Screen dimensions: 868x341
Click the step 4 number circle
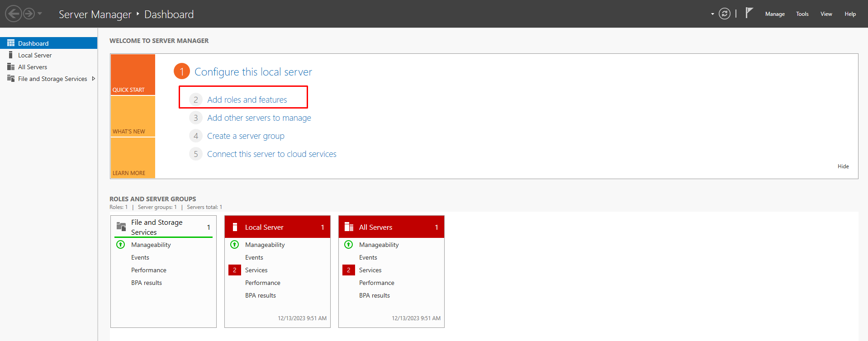[195, 136]
